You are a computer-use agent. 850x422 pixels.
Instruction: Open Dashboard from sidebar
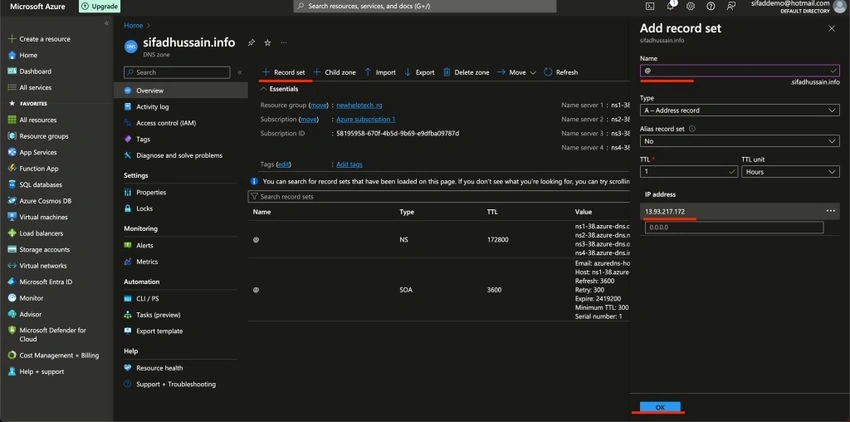[30, 71]
